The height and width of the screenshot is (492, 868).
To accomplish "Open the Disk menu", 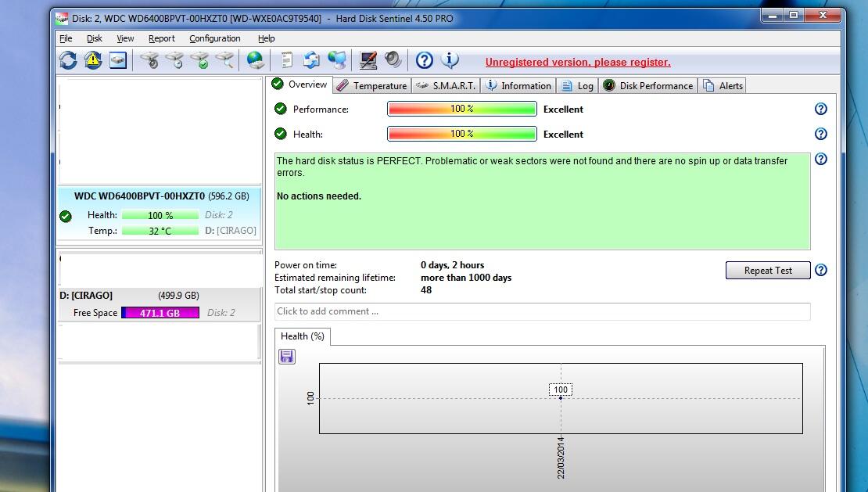I will [94, 38].
